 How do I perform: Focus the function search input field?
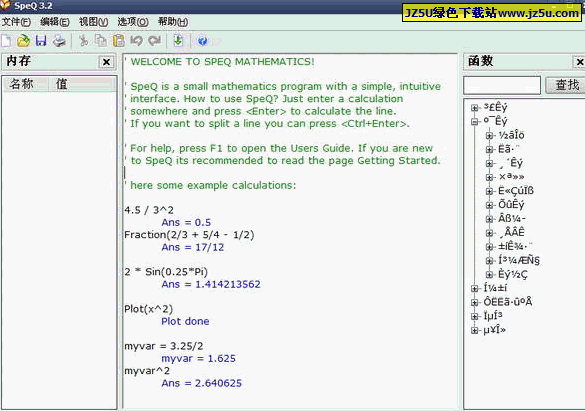(x=502, y=85)
